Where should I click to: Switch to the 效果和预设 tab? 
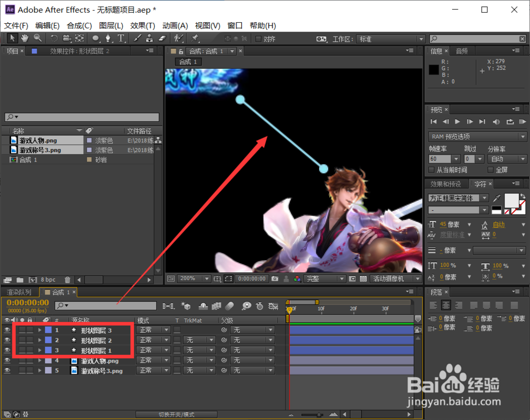point(446,184)
